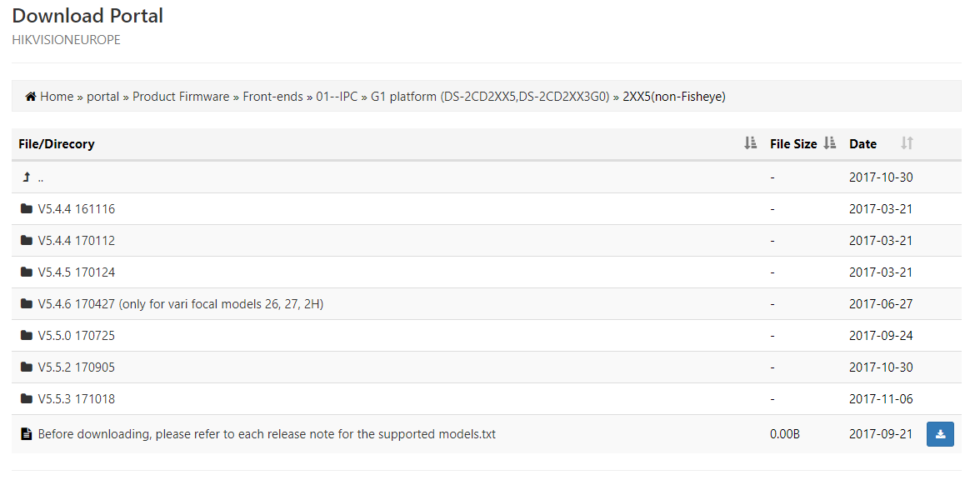The height and width of the screenshot is (500, 980).
Task: Click folder icon for V5.5.3 171018
Action: click(27, 399)
